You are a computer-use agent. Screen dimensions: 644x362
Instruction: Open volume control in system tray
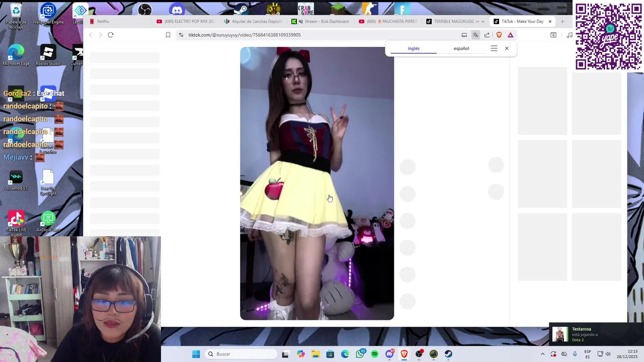coord(608,354)
